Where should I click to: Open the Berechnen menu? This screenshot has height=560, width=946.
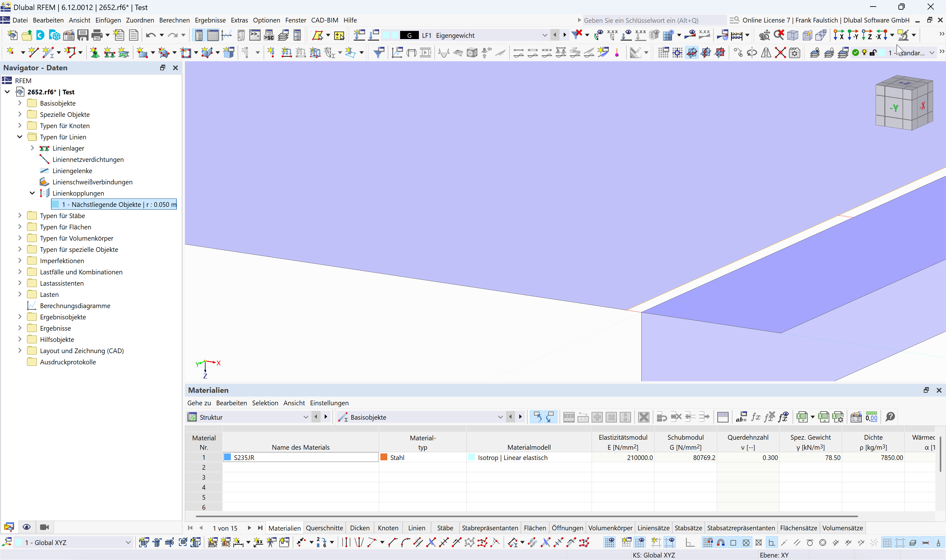tap(174, 20)
